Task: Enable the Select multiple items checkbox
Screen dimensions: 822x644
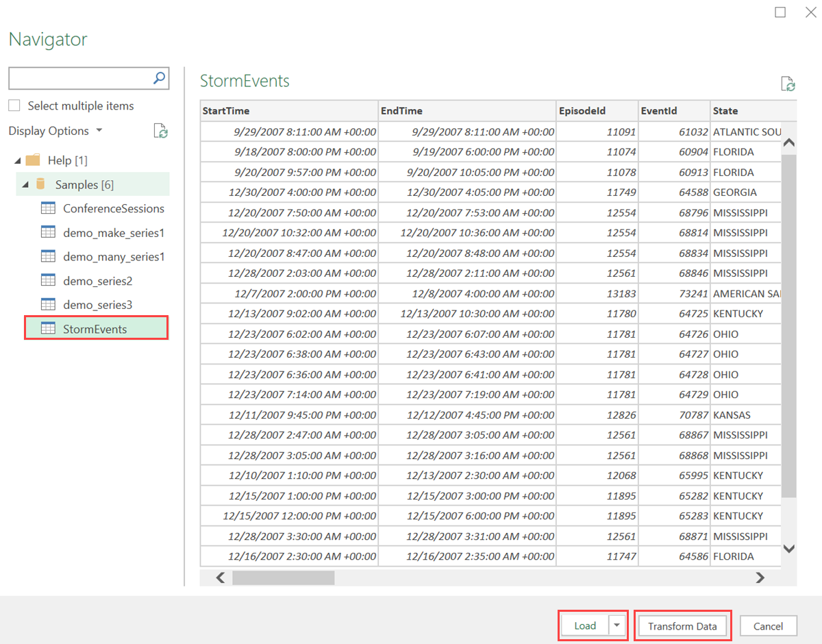Action: pyautogui.click(x=14, y=105)
